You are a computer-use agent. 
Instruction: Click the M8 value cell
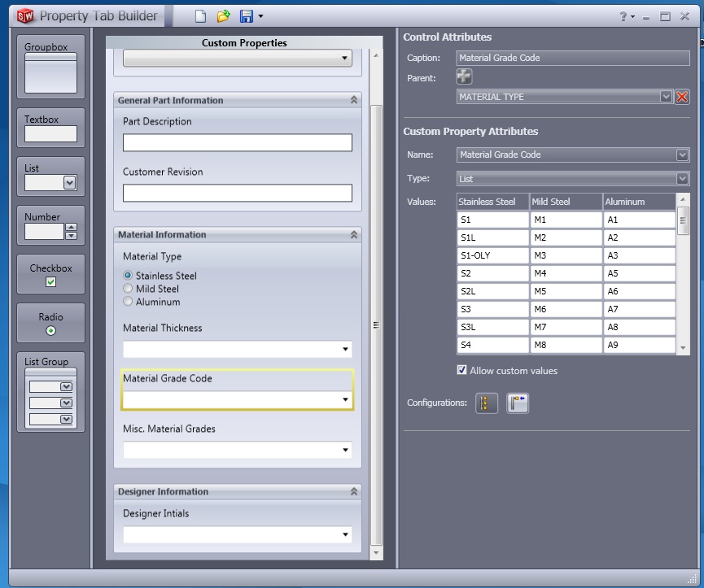(x=566, y=345)
